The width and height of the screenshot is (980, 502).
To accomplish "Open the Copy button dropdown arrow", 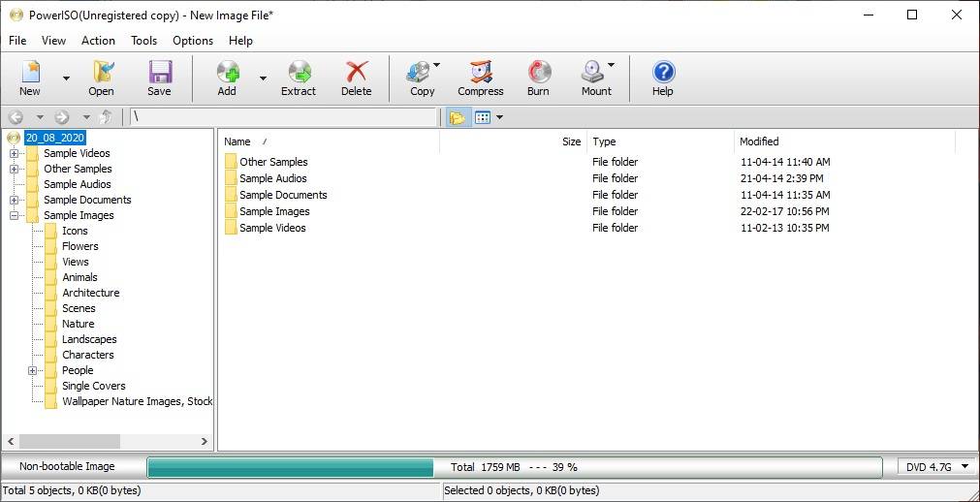I will (x=436, y=64).
